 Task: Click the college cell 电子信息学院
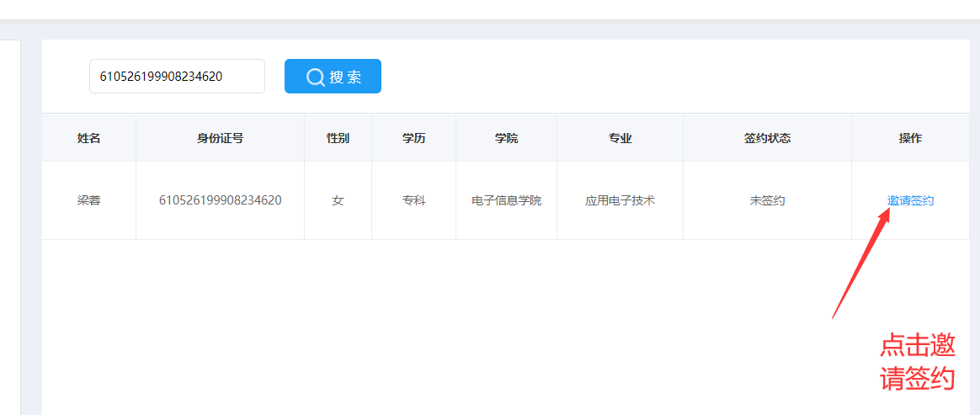(506, 201)
